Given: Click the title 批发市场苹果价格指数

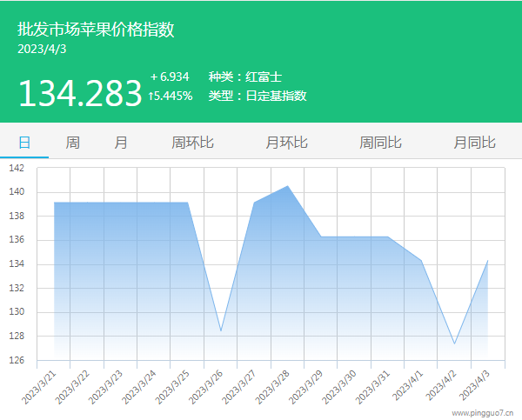Looking at the screenshot, I should coord(96,30).
